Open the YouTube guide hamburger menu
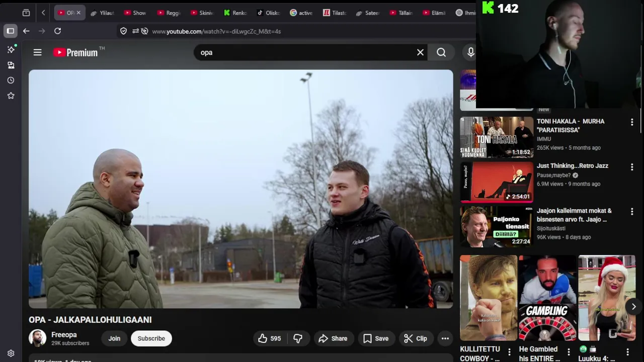644x362 pixels. [37, 52]
